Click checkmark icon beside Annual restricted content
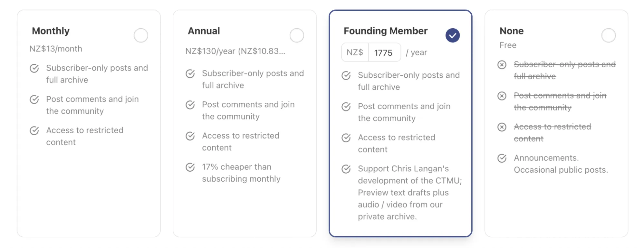Viewport: 644px width, 248px height. click(190, 136)
